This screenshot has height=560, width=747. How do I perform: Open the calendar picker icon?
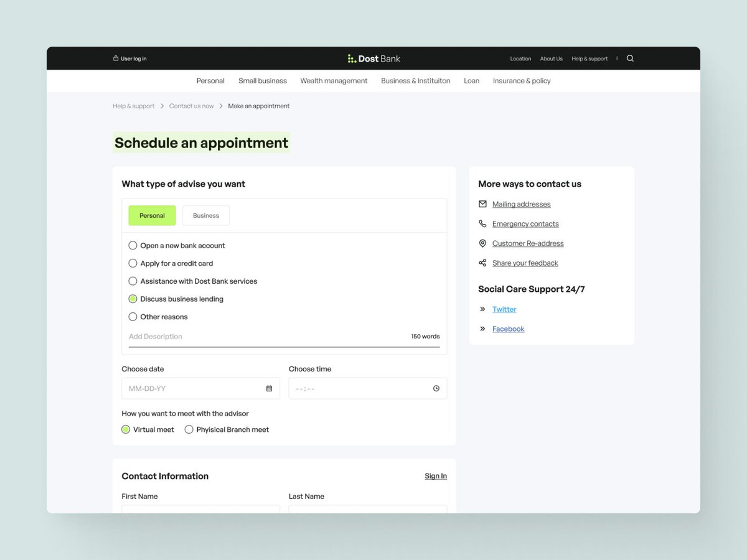pos(269,388)
